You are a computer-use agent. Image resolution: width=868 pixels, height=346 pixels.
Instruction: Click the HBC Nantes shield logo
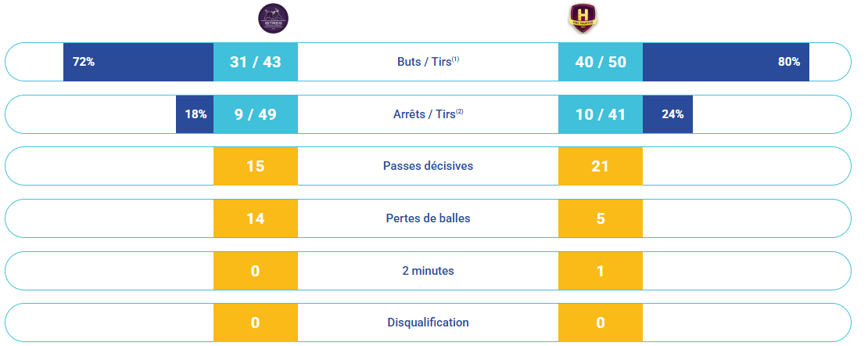tap(581, 18)
